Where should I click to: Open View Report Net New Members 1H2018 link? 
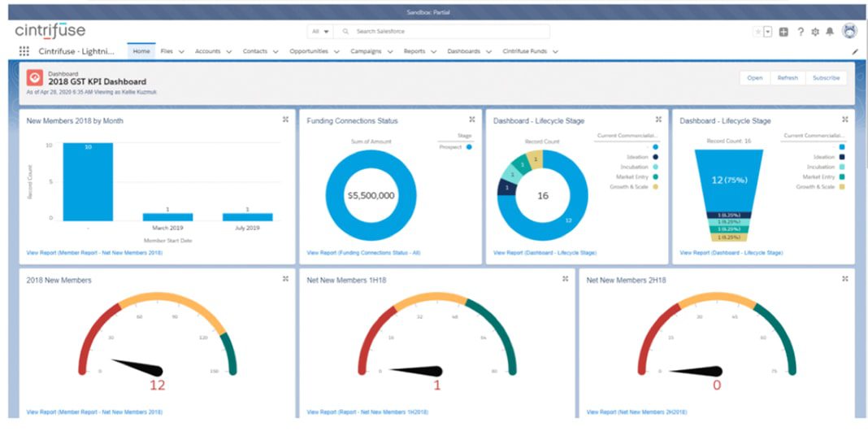(x=367, y=412)
